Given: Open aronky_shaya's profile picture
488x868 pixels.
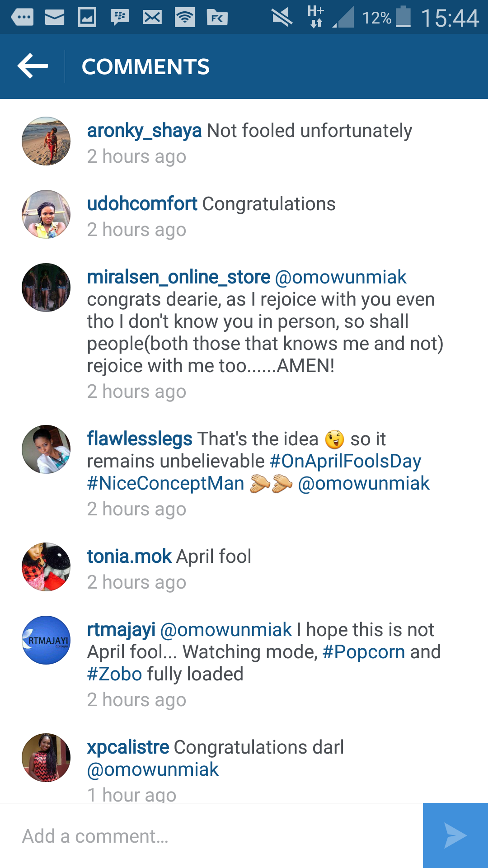Looking at the screenshot, I should 46,142.
